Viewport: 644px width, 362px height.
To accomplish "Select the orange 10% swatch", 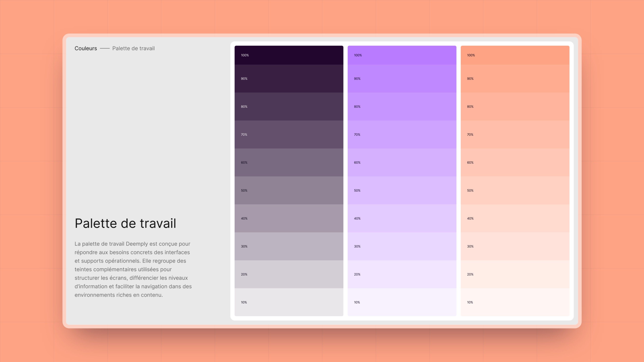I will 515,302.
